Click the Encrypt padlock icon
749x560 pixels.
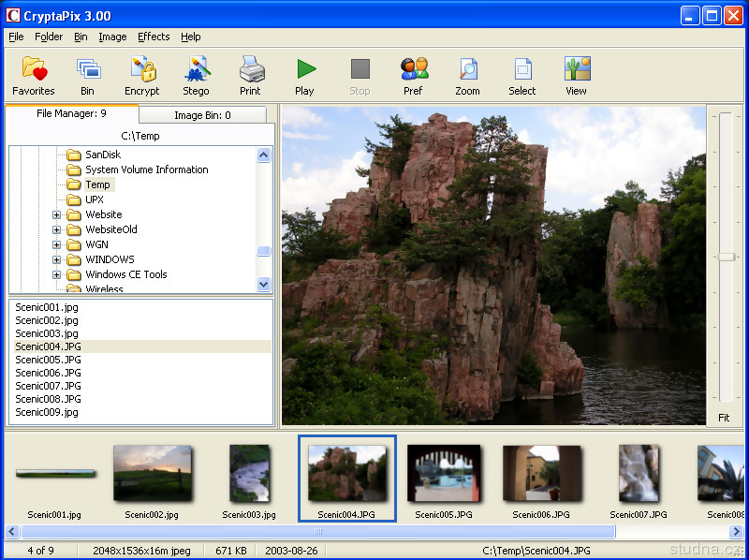(142, 75)
